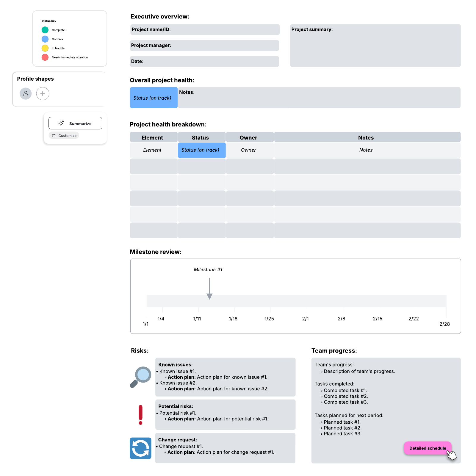Pick the yellow In trouble status circle
Screen dimensions: 476x476
pos(45,48)
